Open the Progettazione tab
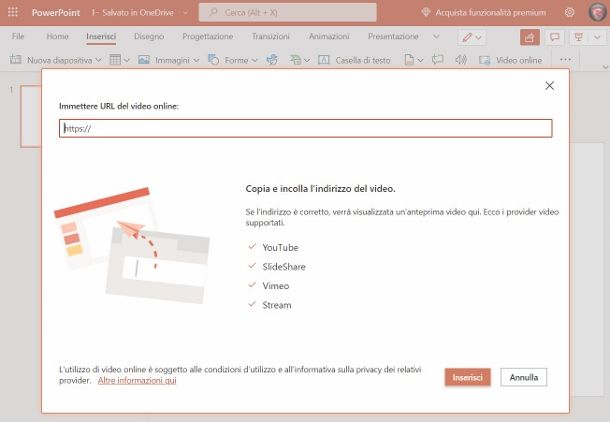The image size is (610, 422). [x=208, y=37]
